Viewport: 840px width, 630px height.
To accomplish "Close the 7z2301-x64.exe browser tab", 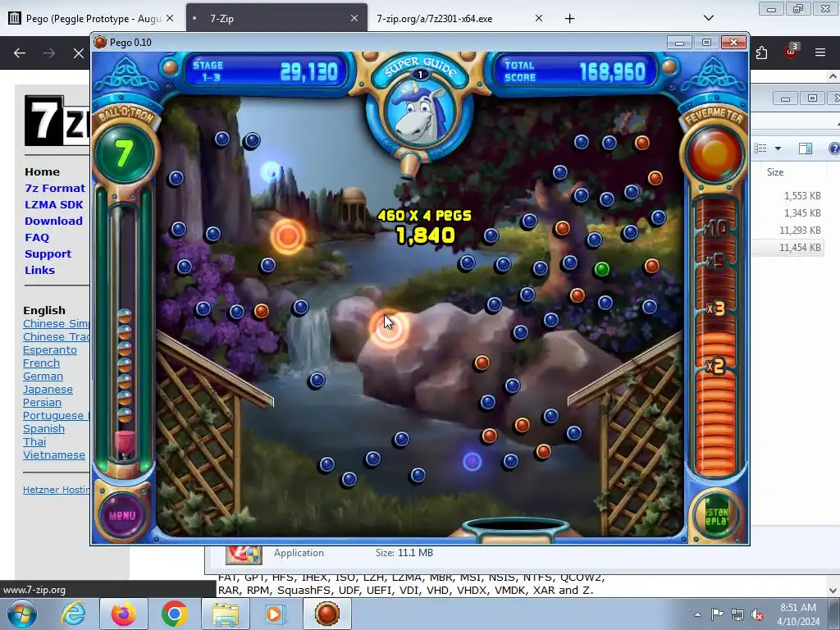I will 539,18.
